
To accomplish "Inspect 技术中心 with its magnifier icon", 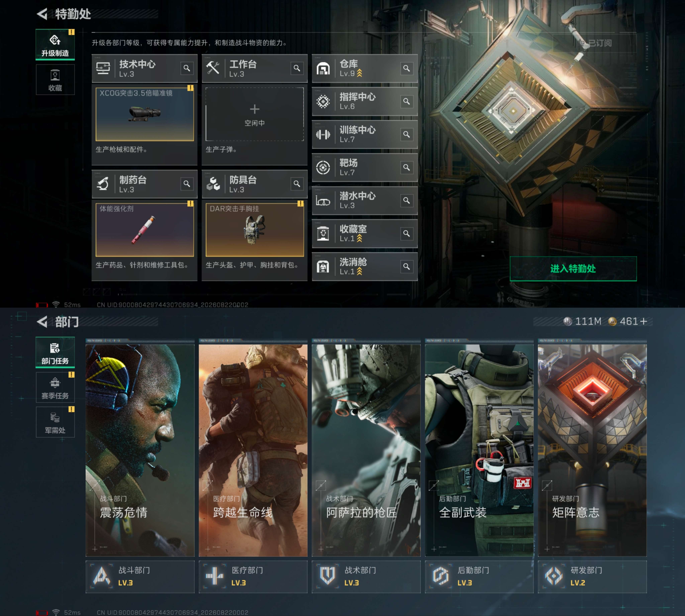I will click(187, 68).
